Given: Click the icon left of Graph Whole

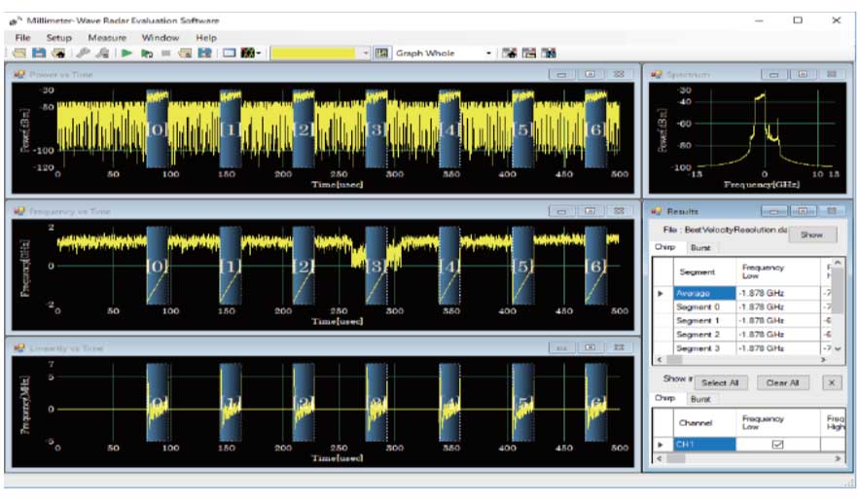Looking at the screenshot, I should tap(381, 54).
